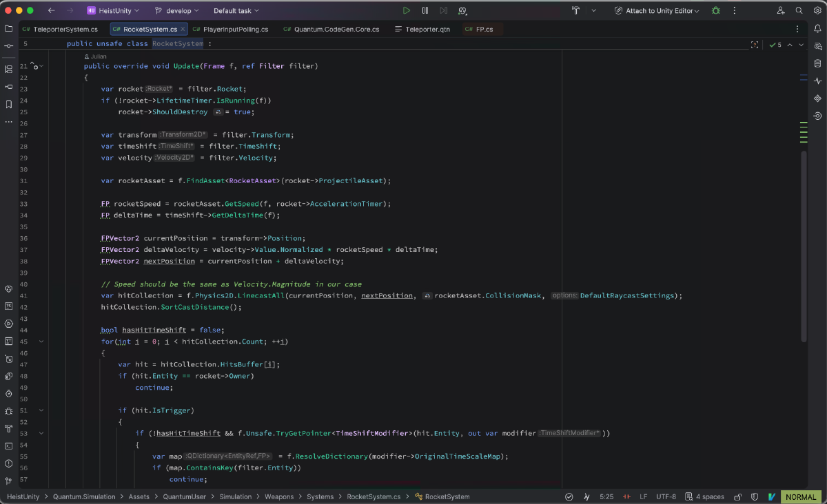Toggle IdeaVim via the NORMAL mode indicator
This screenshot has height=504, width=827.
800,496
